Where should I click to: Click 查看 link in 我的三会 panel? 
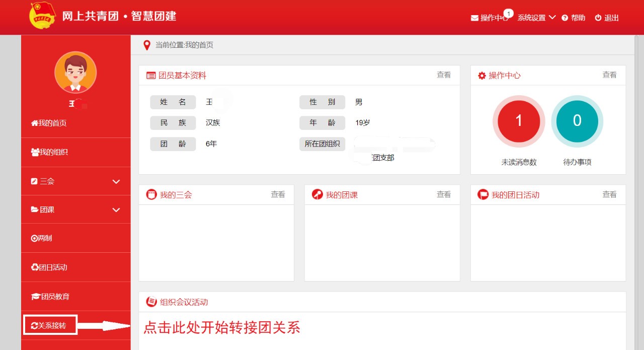click(x=278, y=194)
